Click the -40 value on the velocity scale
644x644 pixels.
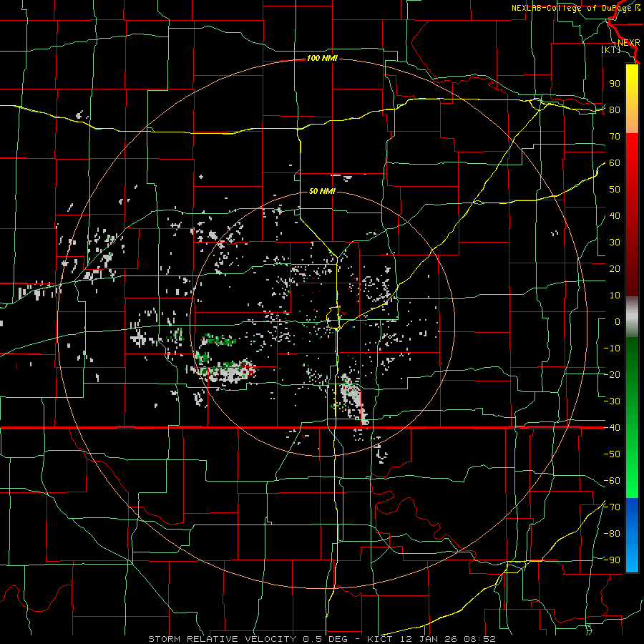(612, 428)
